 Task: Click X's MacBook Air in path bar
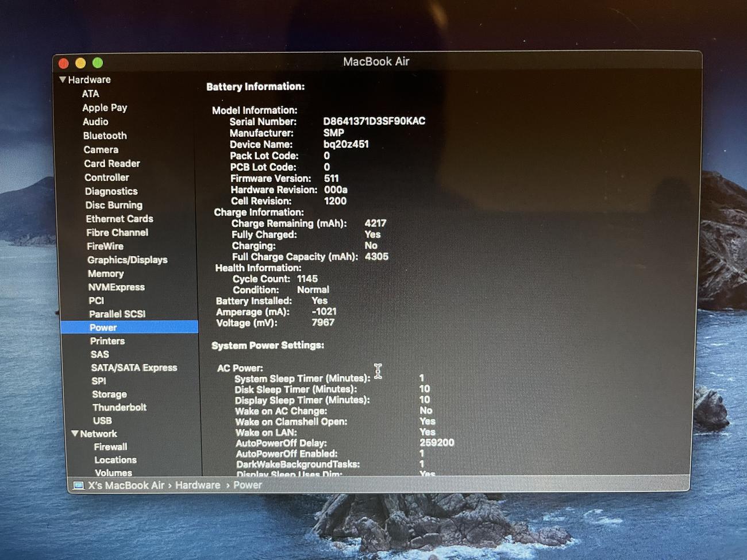pos(126,485)
